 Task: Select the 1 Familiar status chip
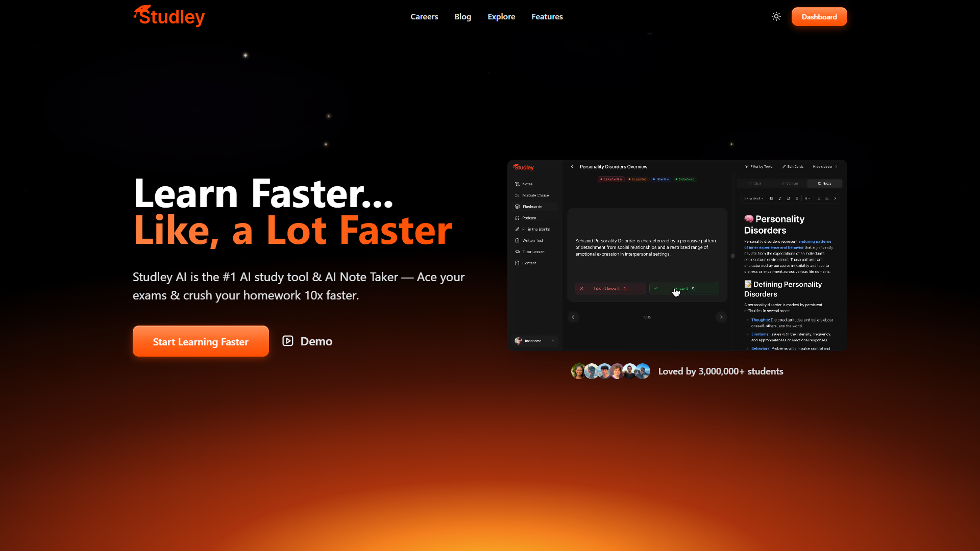(661, 180)
